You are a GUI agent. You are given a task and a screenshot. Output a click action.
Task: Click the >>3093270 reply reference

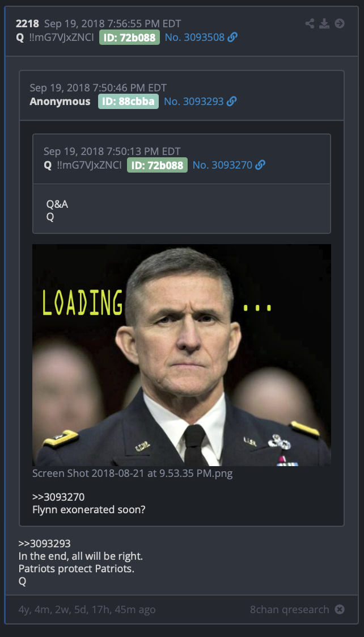click(58, 497)
